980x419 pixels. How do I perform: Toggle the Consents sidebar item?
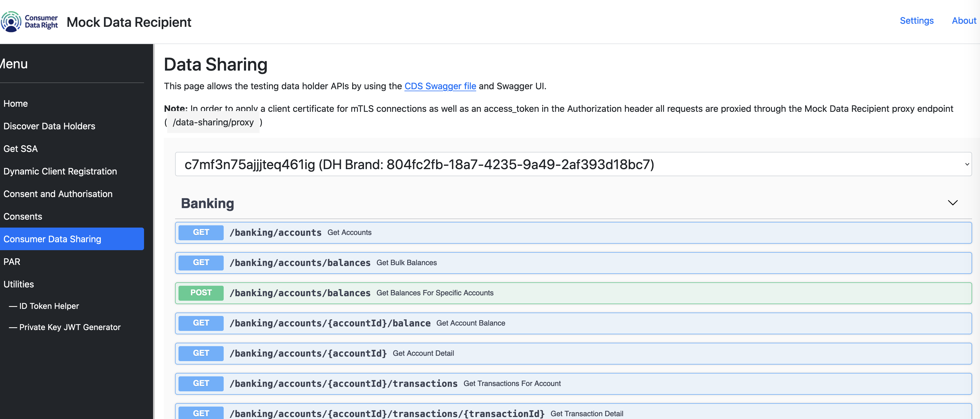click(x=23, y=216)
